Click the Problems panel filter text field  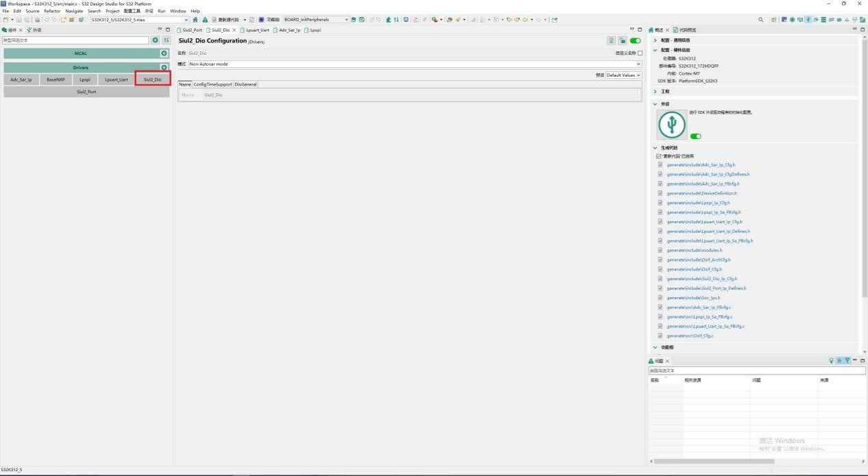(757, 371)
